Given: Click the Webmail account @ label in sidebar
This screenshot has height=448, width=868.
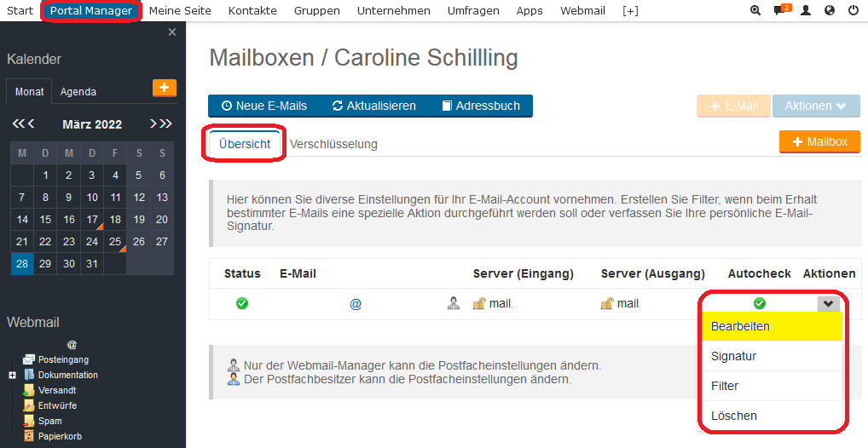Looking at the screenshot, I should point(72,345).
